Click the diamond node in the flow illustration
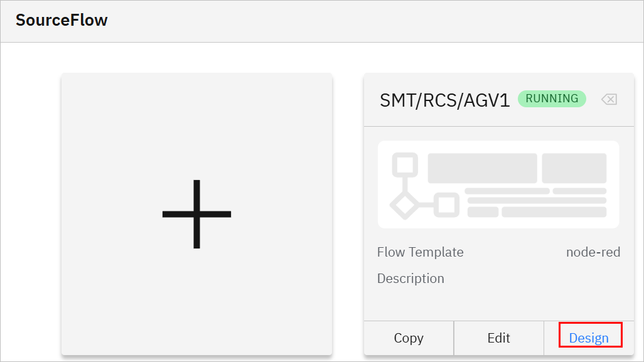Screen dimensions: 644x362 click(405, 205)
